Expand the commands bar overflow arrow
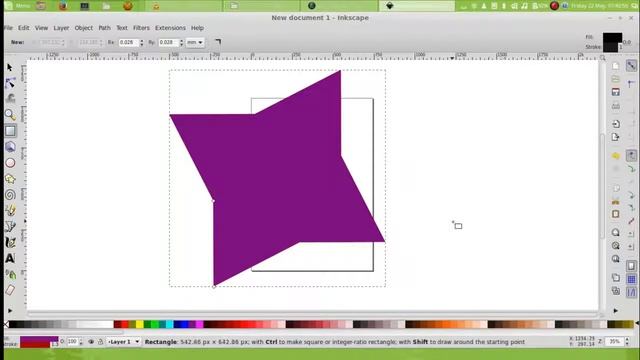This screenshot has width=640, height=360. point(616,311)
